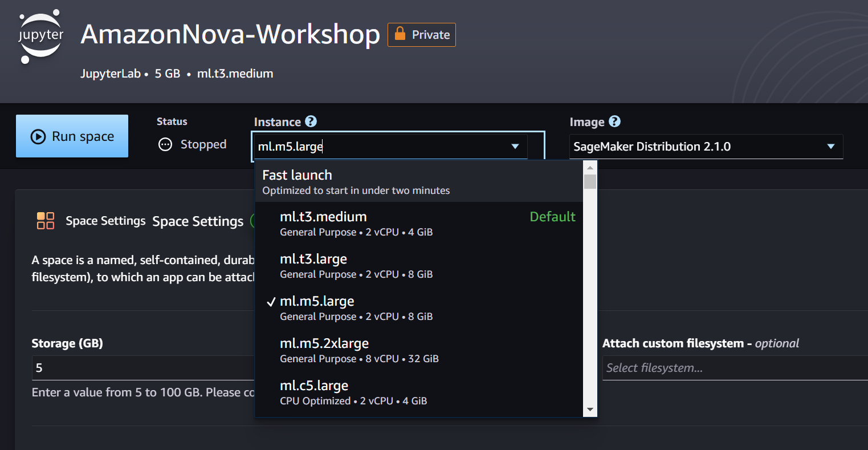Click the green Default label
Viewport: 868px width, 450px height.
pos(552,217)
